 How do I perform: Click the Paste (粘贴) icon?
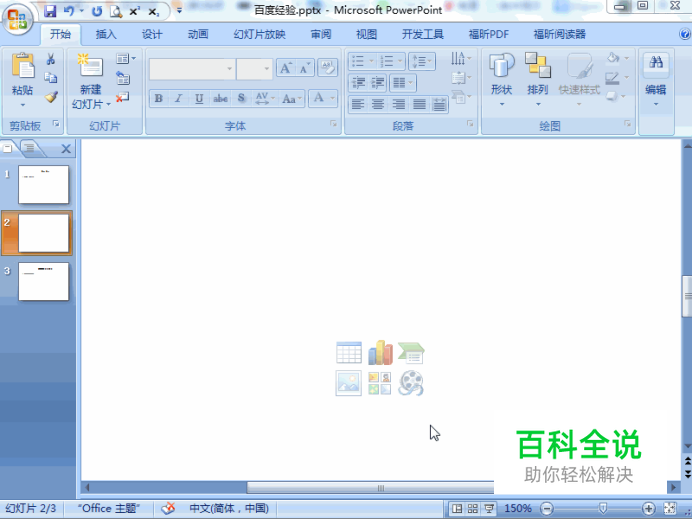[x=23, y=66]
